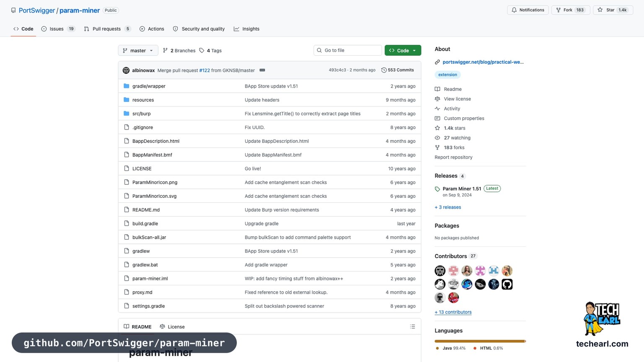Click the extension topic tag
The image size is (644, 362).
pos(447,75)
